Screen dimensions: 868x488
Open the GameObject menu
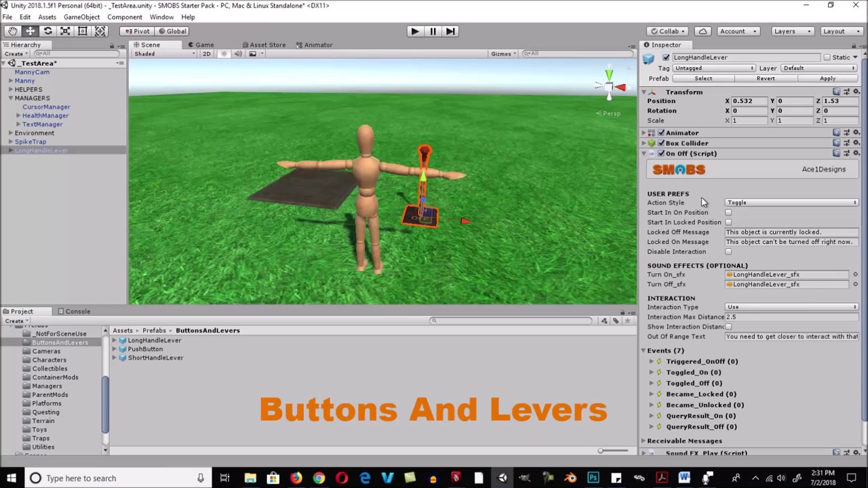click(81, 17)
